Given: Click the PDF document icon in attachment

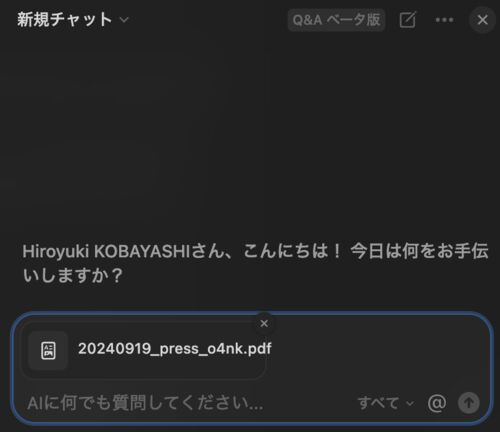Looking at the screenshot, I should [x=48, y=350].
